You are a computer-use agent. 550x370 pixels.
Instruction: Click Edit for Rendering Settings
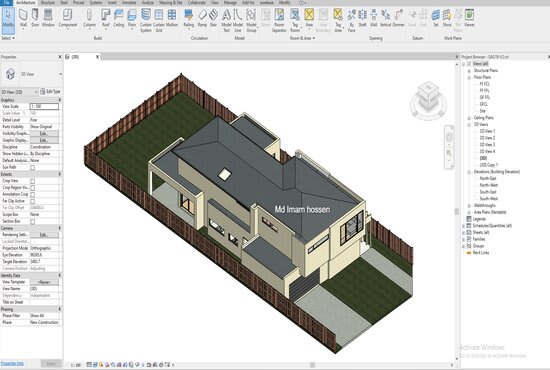(x=44, y=235)
